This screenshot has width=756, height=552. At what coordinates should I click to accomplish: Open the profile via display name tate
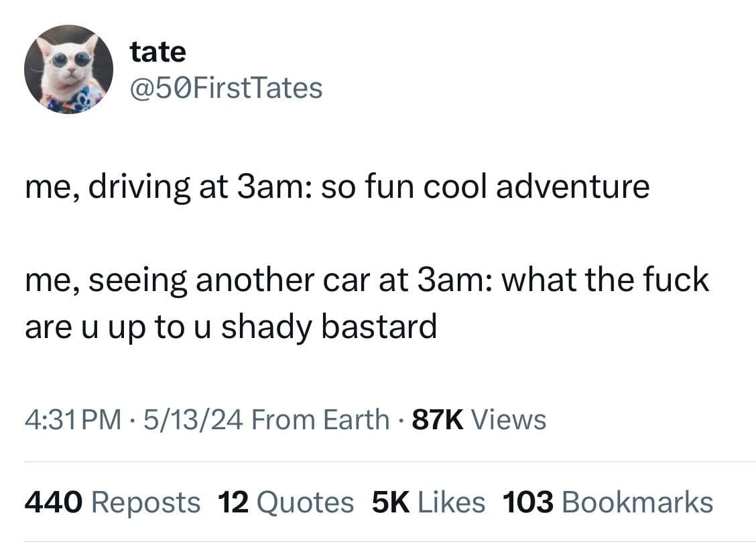(158, 52)
